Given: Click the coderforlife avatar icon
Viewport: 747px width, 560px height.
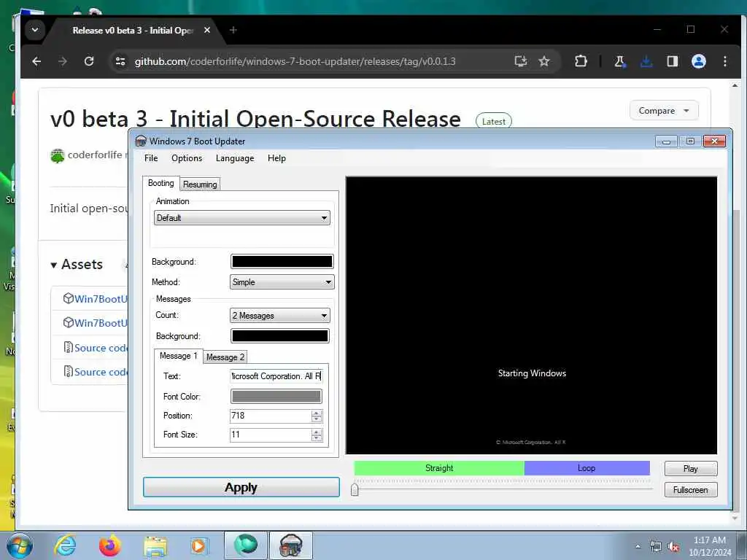Looking at the screenshot, I should (x=57, y=155).
